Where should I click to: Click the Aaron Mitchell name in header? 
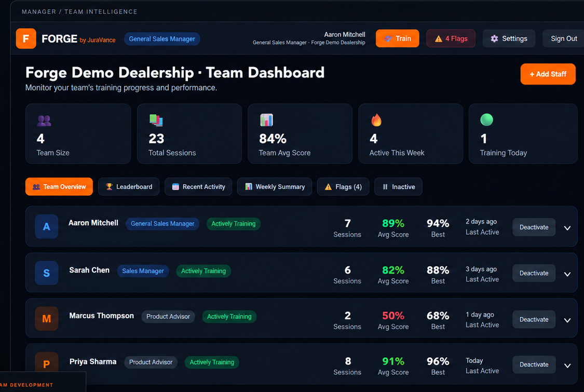(x=345, y=34)
